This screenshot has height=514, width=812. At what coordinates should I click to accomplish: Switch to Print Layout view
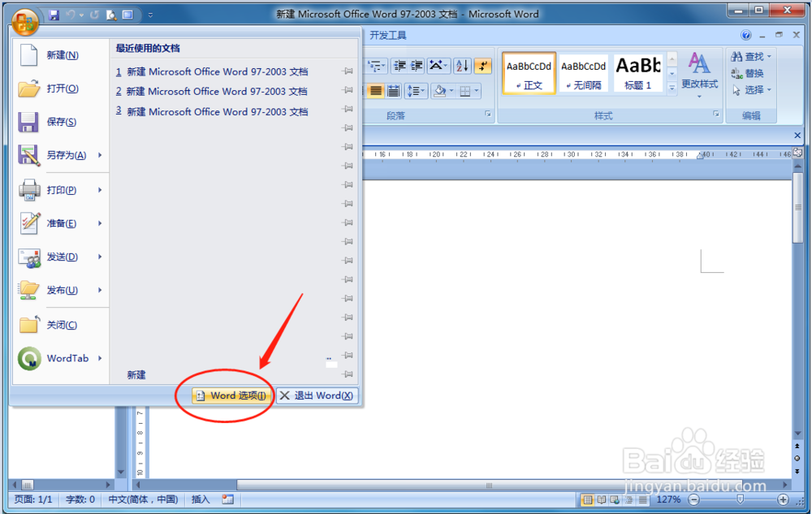[x=587, y=499]
